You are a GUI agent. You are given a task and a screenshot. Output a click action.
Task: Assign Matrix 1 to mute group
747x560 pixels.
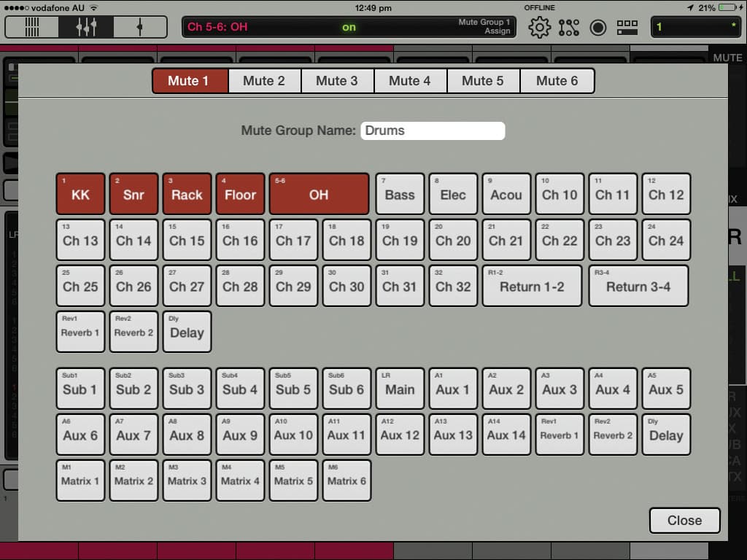coord(80,480)
